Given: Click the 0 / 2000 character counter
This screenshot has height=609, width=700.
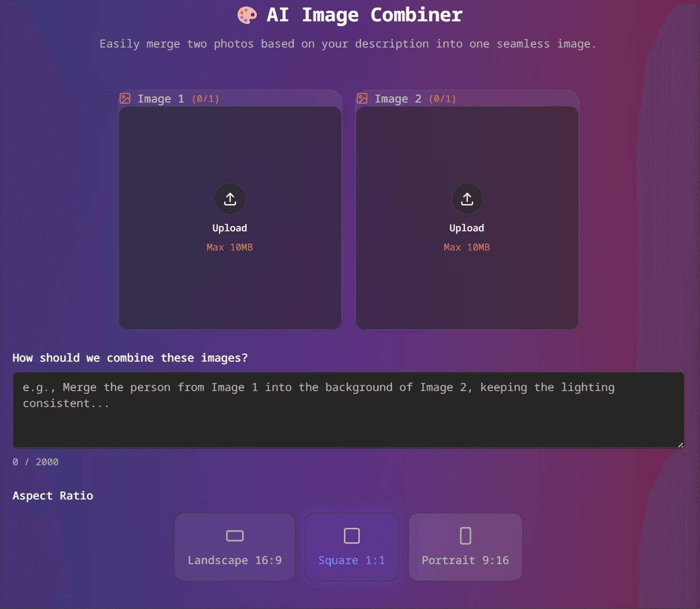Looking at the screenshot, I should pyautogui.click(x=35, y=462).
